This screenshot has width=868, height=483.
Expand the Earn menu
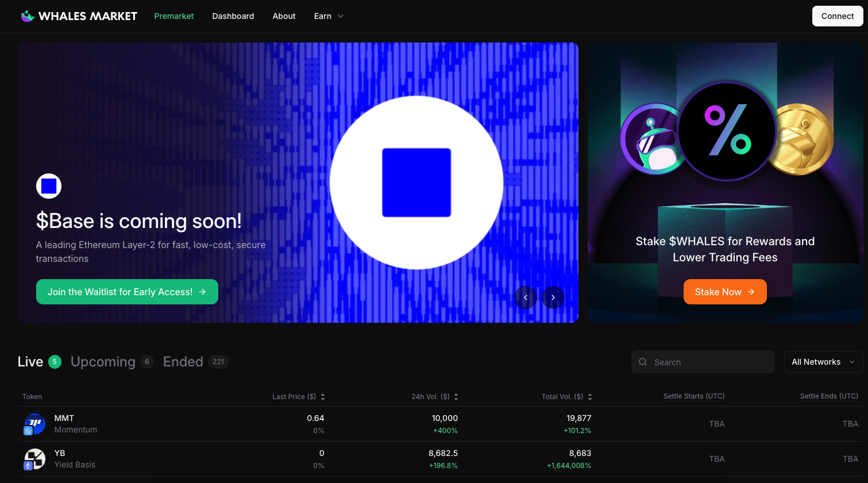tap(329, 16)
